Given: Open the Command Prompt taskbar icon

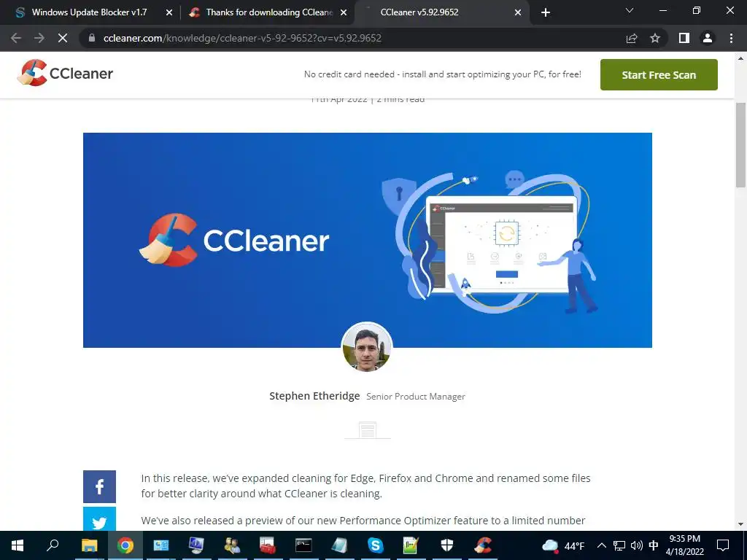Looking at the screenshot, I should (303, 545).
